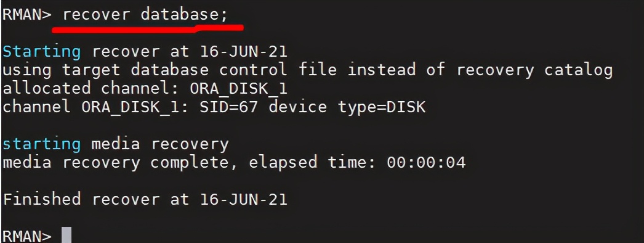Click the 'recovery catalog' words
Image resolution: width=644 pixels, height=243 pixels.
click(x=534, y=71)
